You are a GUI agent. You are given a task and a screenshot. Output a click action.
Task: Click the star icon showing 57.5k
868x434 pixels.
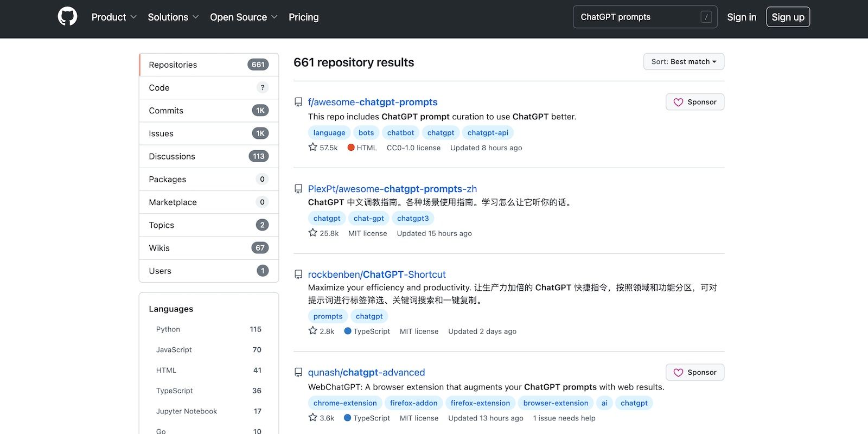pos(312,147)
